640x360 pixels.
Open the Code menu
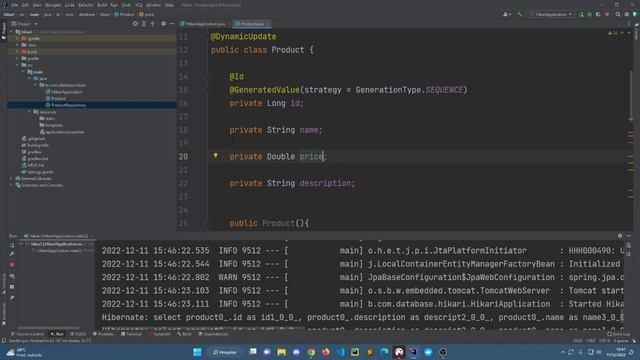click(69, 5)
